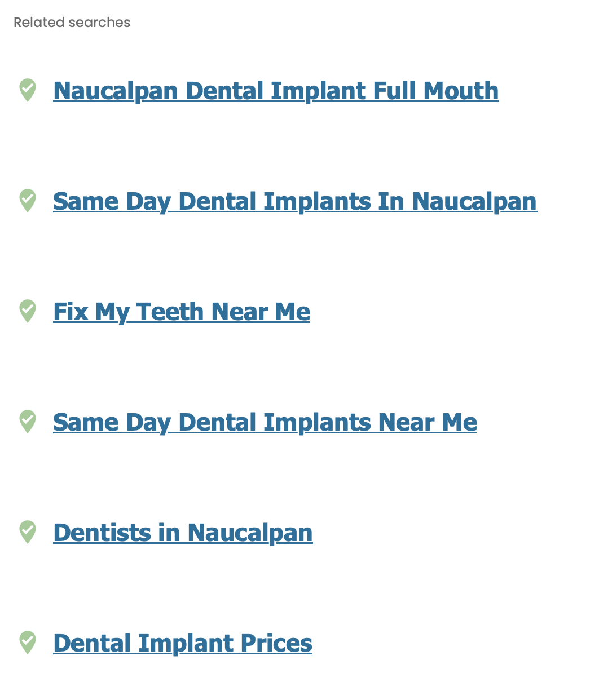Pick the fourth related search suggestion
599x700 pixels.
click(265, 422)
